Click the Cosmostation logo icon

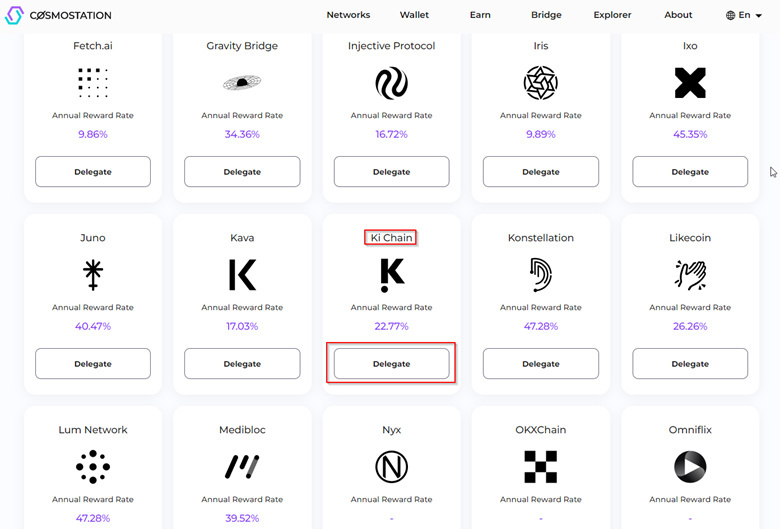click(14, 15)
